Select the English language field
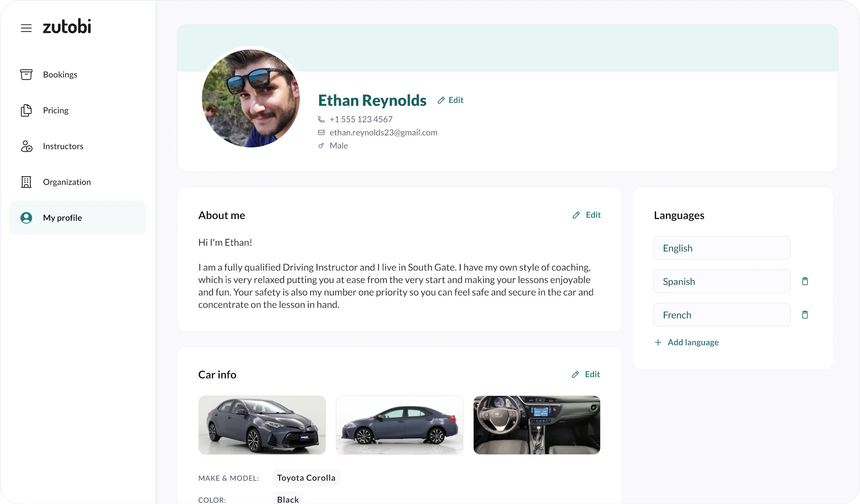The image size is (860, 504). coord(722,248)
